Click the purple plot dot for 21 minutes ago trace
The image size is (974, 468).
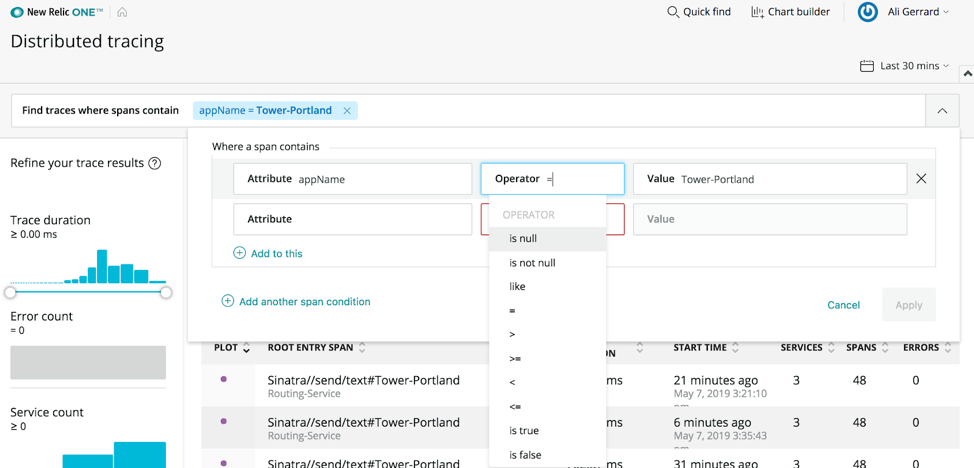point(224,379)
